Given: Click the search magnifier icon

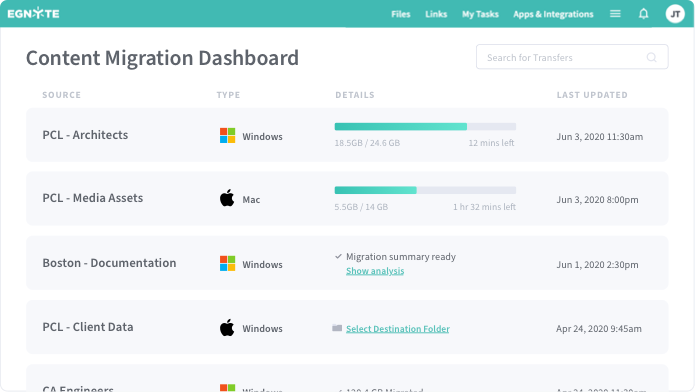Looking at the screenshot, I should [x=651, y=57].
